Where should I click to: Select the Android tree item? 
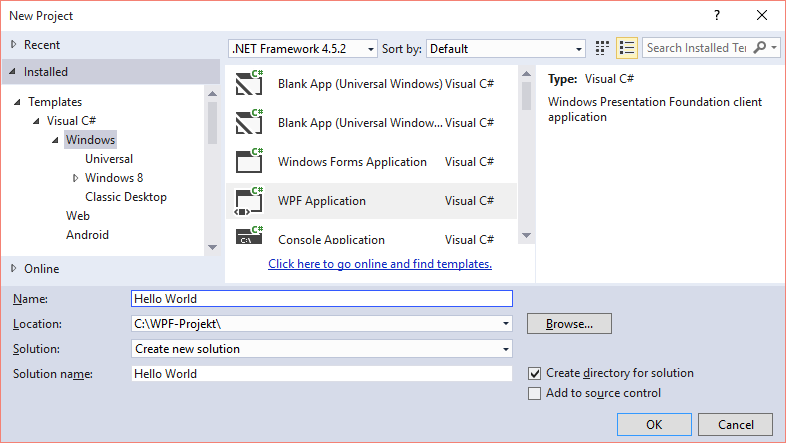pyautogui.click(x=87, y=235)
